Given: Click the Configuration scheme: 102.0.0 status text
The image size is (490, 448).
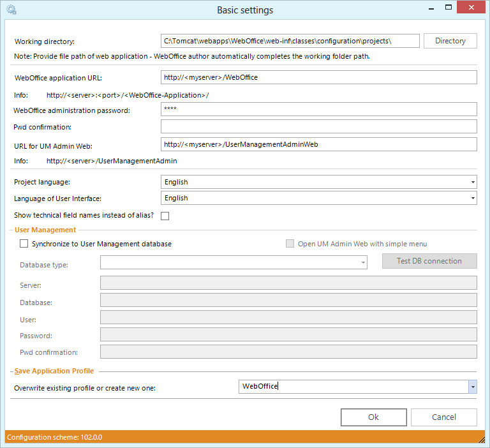Looking at the screenshot, I should [x=54, y=437].
